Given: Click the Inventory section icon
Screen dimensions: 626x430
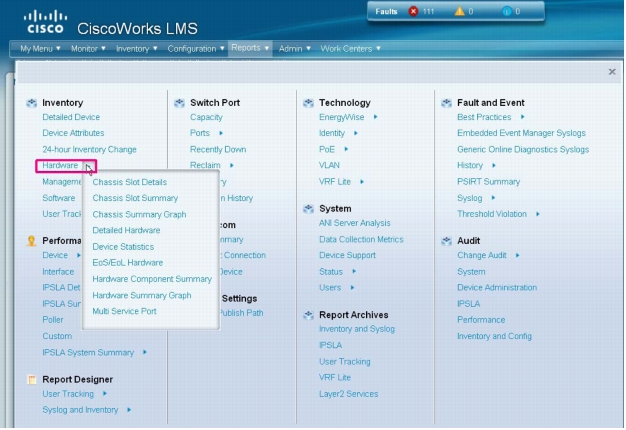Looking at the screenshot, I should [32, 103].
